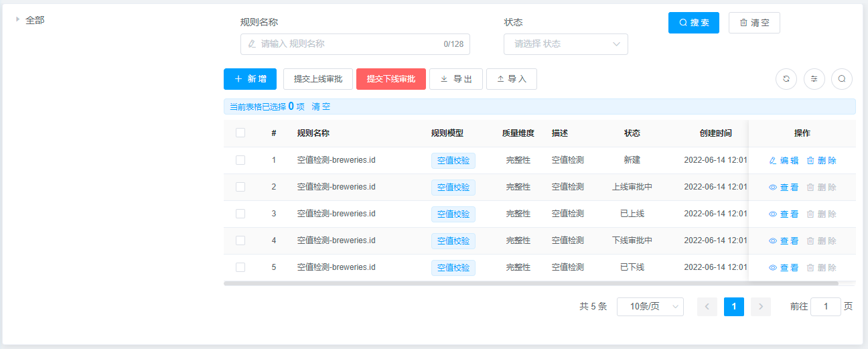The width and height of the screenshot is (868, 349).
Task: Click 共 5 条 total count text
Action: click(x=593, y=307)
